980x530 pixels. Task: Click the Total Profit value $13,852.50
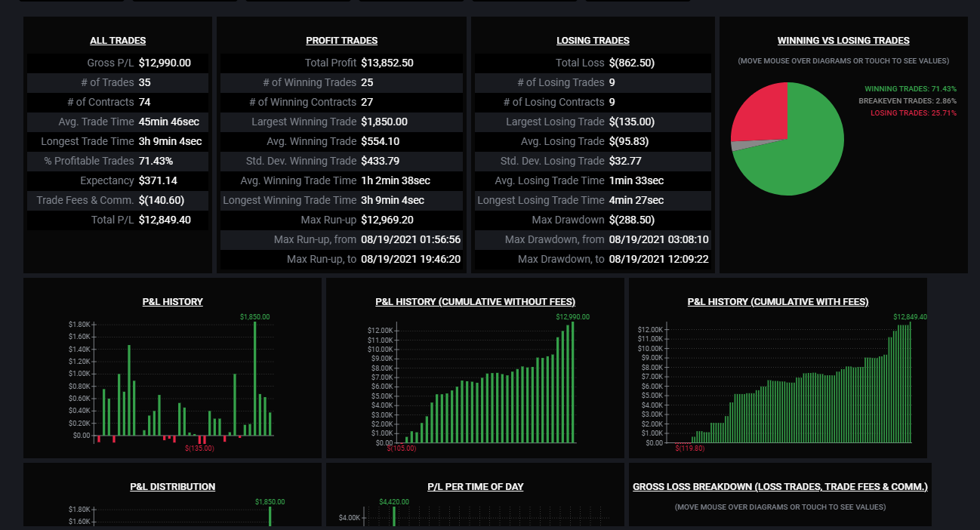coord(387,63)
